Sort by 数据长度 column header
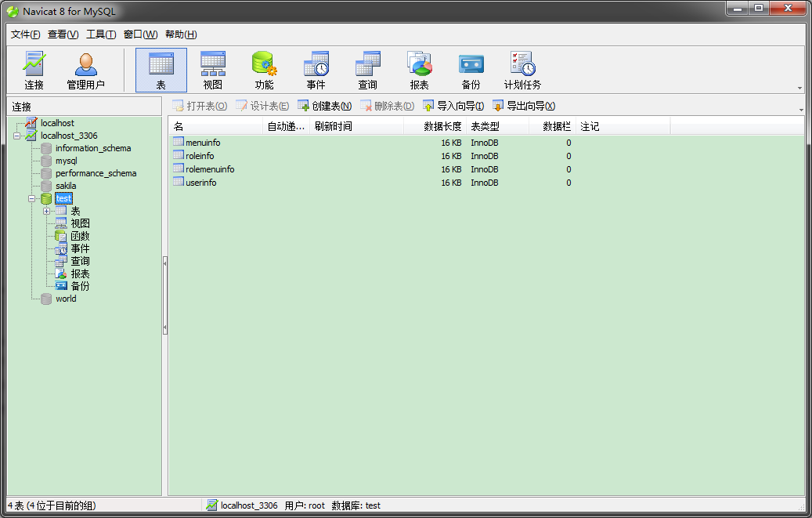Screen dimensions: 812x518 pyautogui.click(x=435, y=126)
